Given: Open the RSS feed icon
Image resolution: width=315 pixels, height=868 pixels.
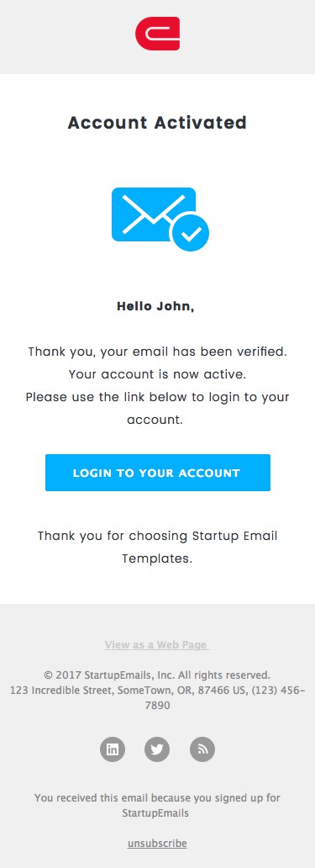Looking at the screenshot, I should 202,749.
